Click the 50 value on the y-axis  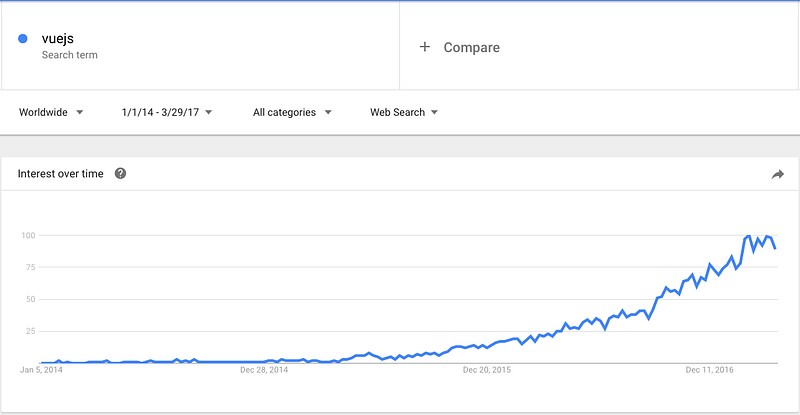tap(31, 299)
